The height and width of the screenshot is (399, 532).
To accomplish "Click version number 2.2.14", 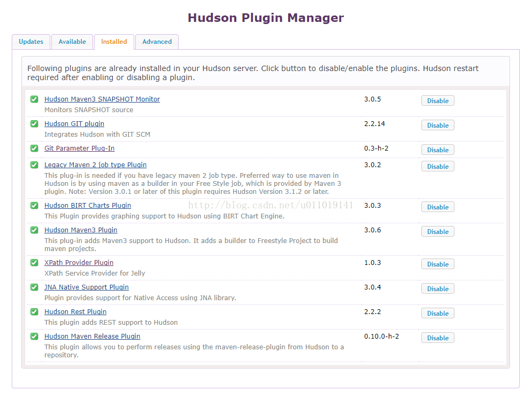I will [375, 124].
